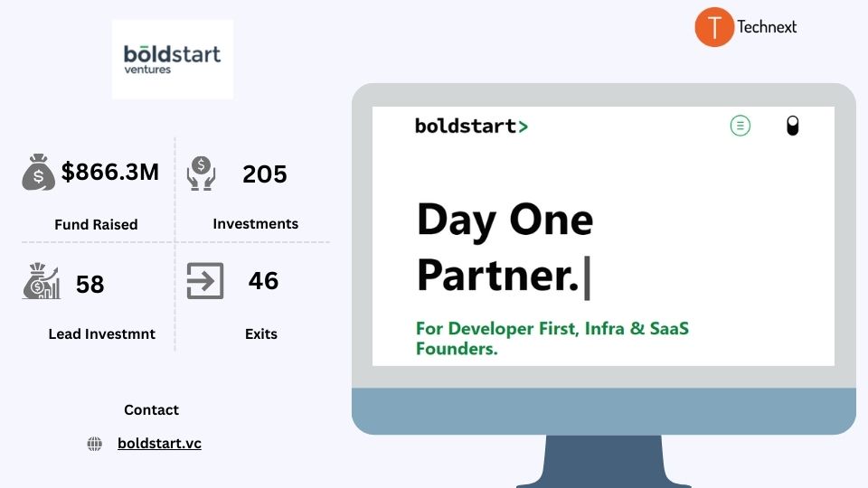
Task: Click the Lead Investmnt label
Action: [x=102, y=334]
